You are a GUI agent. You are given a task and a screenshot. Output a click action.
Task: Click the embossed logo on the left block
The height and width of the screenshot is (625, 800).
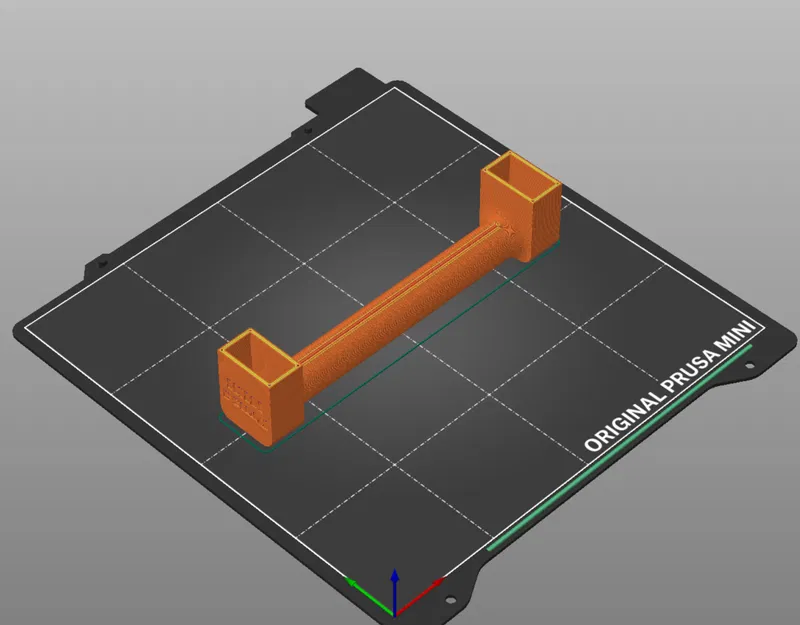245,398
